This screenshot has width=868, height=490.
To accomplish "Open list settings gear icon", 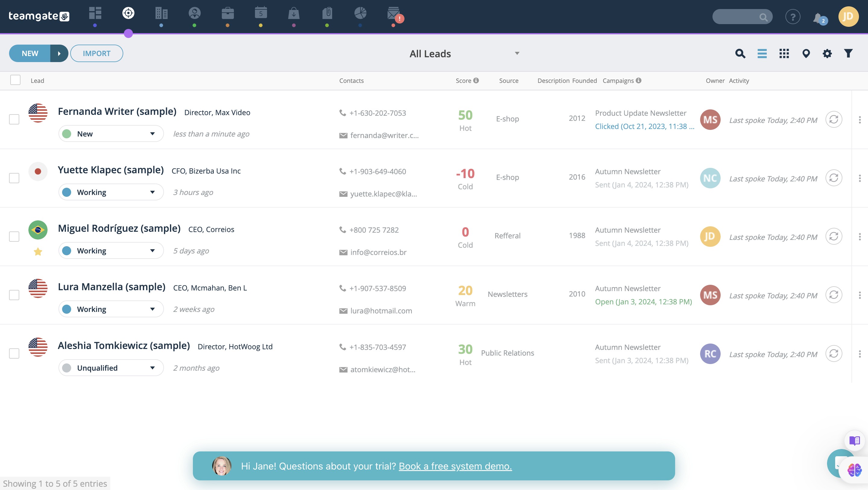I will pyautogui.click(x=827, y=53).
